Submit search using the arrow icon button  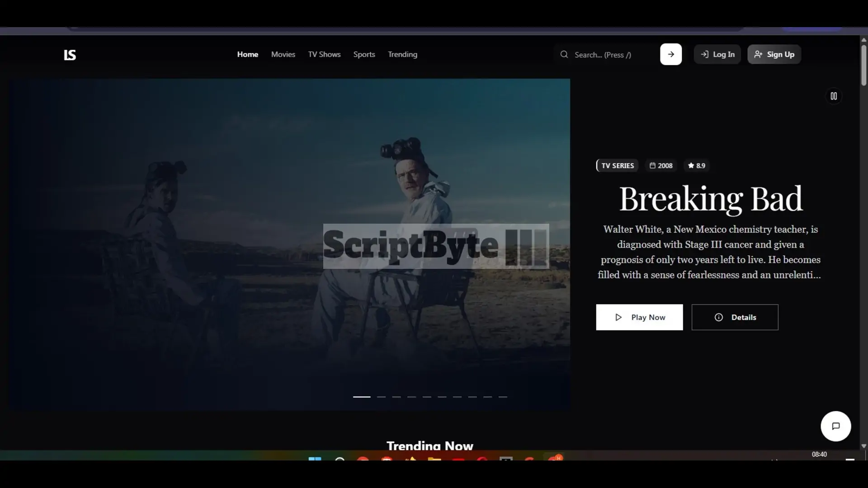[x=670, y=54]
